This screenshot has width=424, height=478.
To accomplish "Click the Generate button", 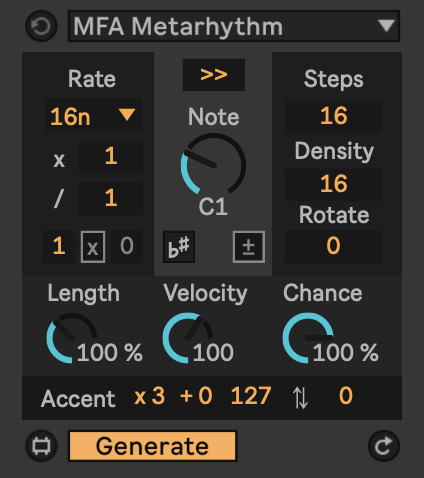I will click(x=153, y=446).
